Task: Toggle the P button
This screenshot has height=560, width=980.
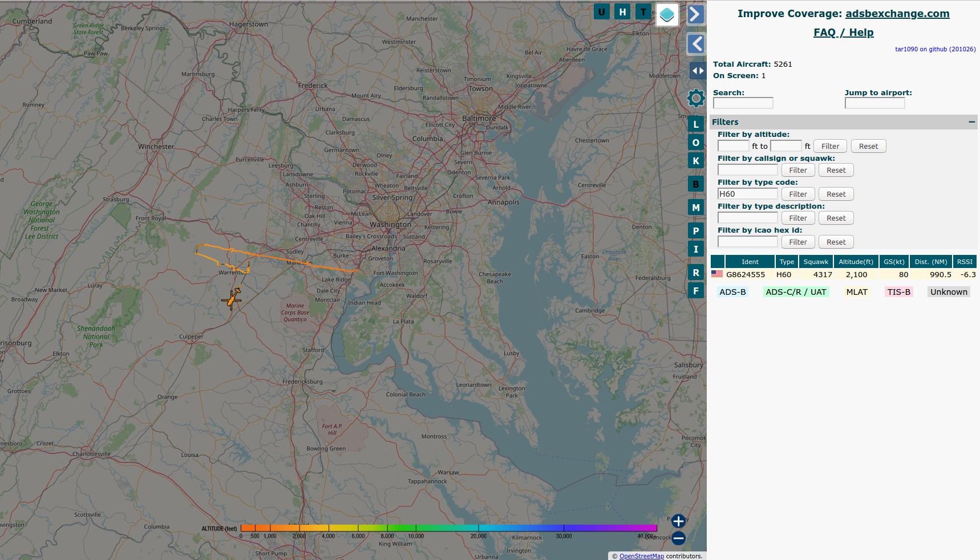Action: click(695, 231)
